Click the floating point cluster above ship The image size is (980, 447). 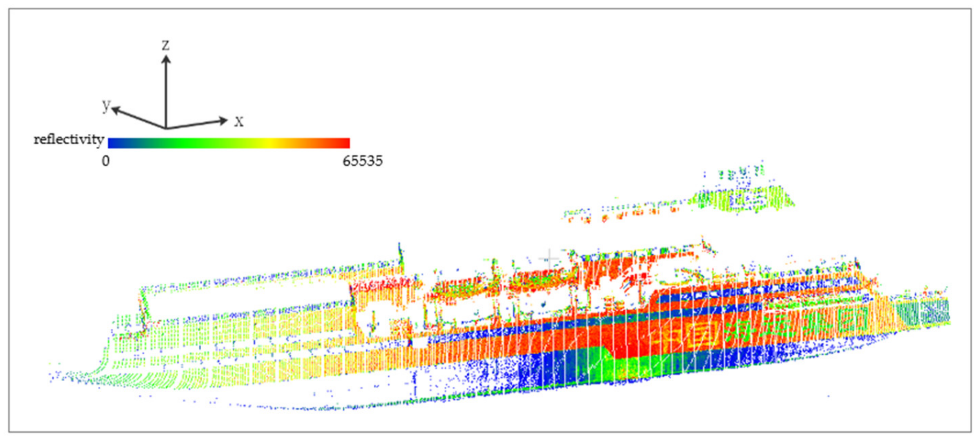pyautogui.click(x=738, y=198)
